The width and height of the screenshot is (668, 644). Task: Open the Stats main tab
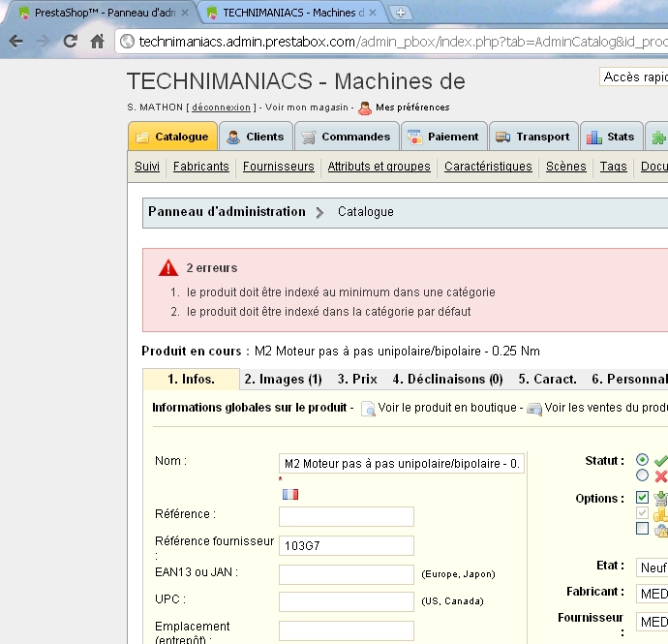click(x=611, y=137)
